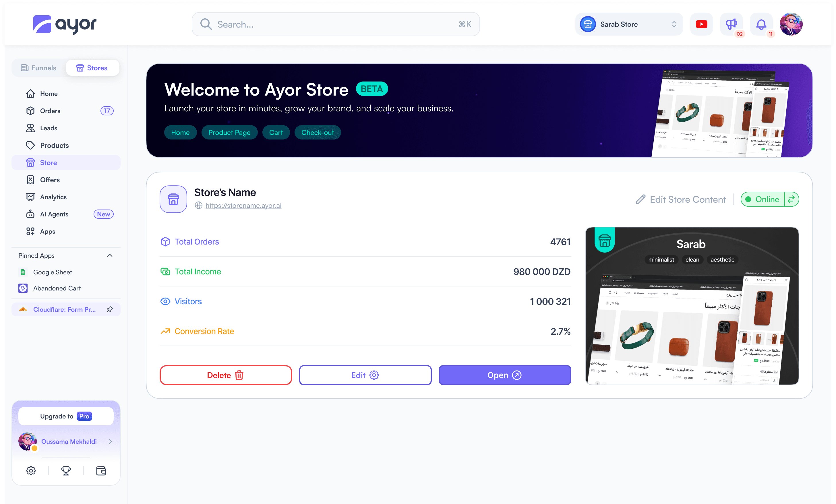
Task: Focus the Search input field
Action: click(x=336, y=24)
